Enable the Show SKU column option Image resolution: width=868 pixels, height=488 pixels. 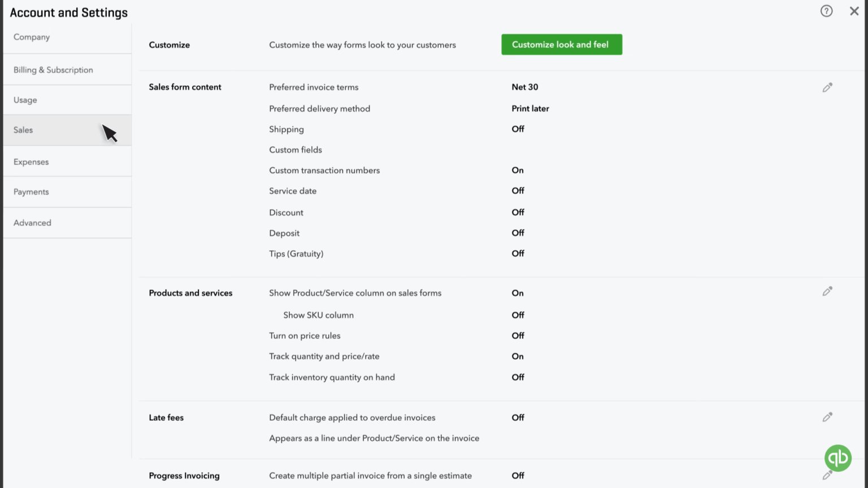pos(517,315)
